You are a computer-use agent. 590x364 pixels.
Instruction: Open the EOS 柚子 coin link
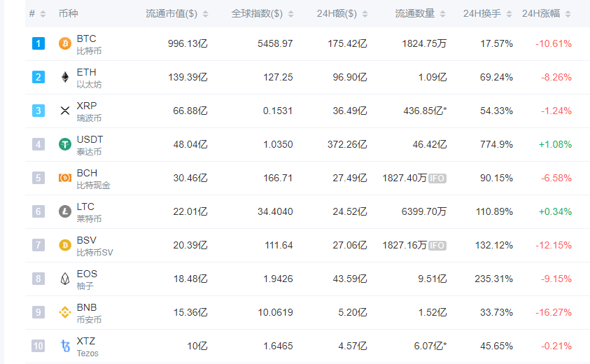[x=87, y=279]
